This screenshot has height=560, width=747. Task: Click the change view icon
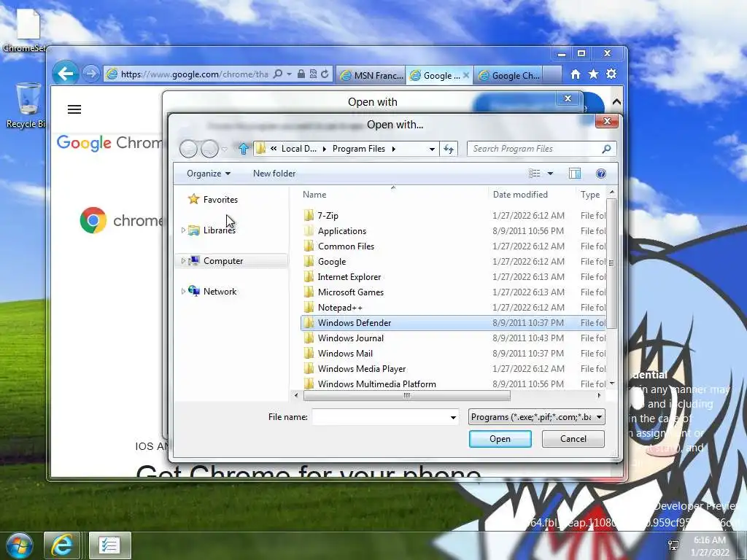535,174
